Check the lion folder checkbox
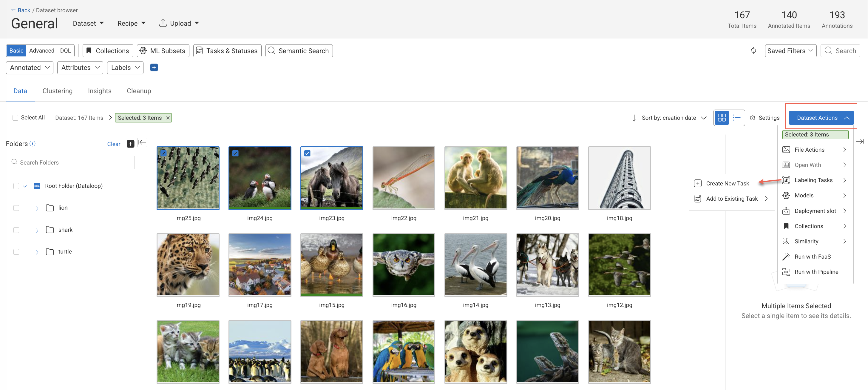This screenshot has width=868, height=390. pos(16,208)
